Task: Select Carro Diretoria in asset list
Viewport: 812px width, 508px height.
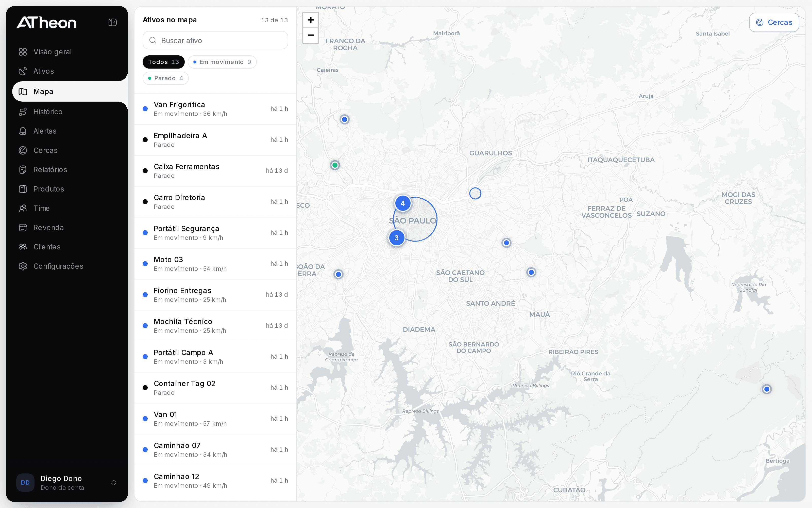Action: pos(215,202)
